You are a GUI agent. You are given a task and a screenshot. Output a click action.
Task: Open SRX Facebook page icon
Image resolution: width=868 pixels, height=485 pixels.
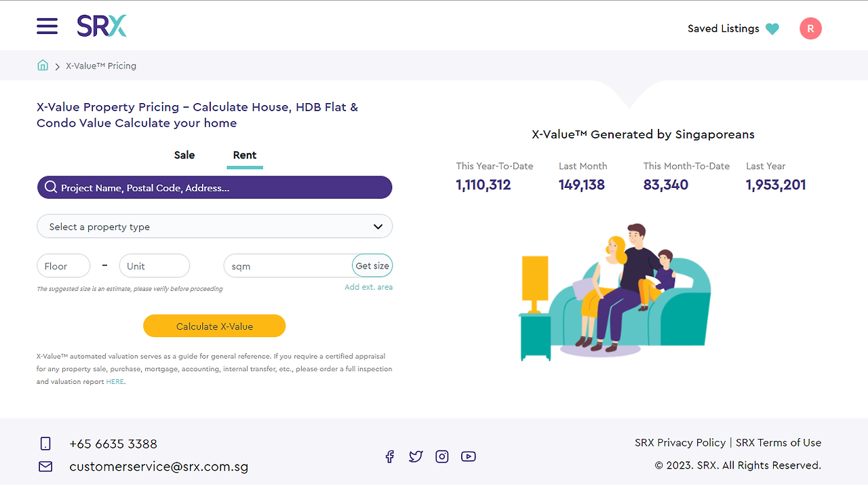point(390,457)
